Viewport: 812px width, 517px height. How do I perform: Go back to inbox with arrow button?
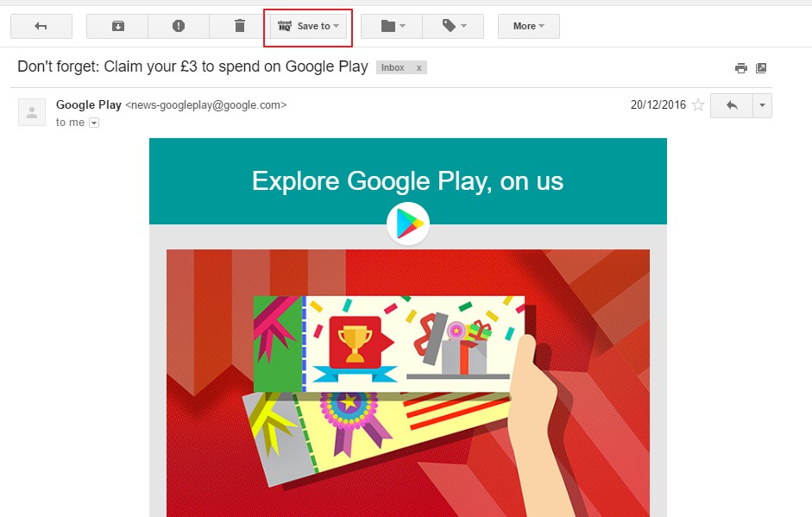click(x=41, y=26)
